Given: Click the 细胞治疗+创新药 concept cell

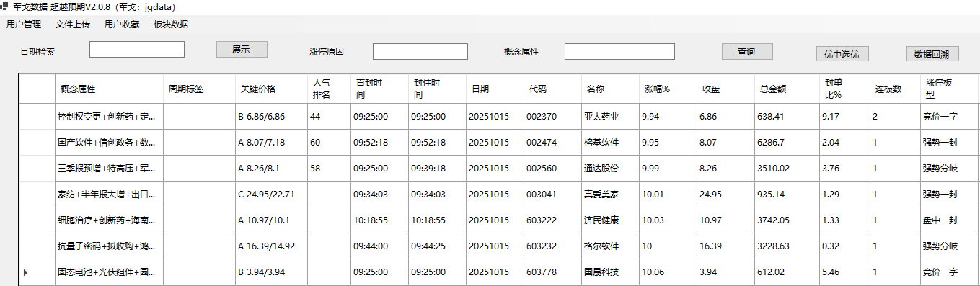Looking at the screenshot, I should (x=110, y=220).
